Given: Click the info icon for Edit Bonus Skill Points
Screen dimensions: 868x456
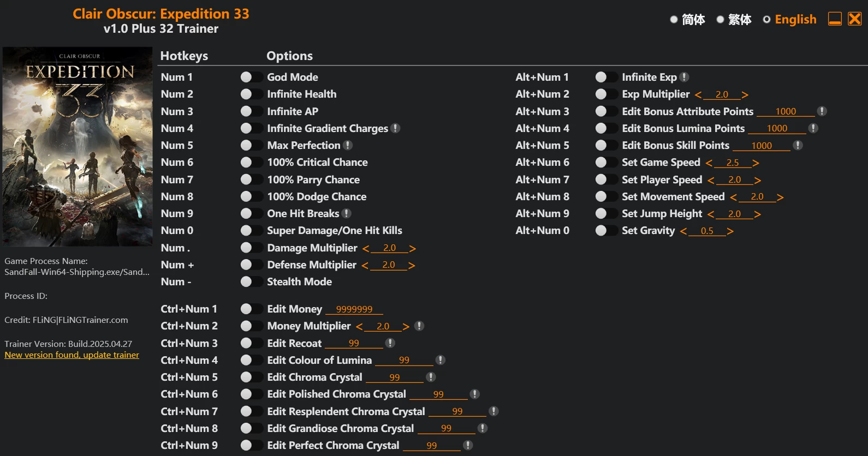Looking at the screenshot, I should click(798, 145).
